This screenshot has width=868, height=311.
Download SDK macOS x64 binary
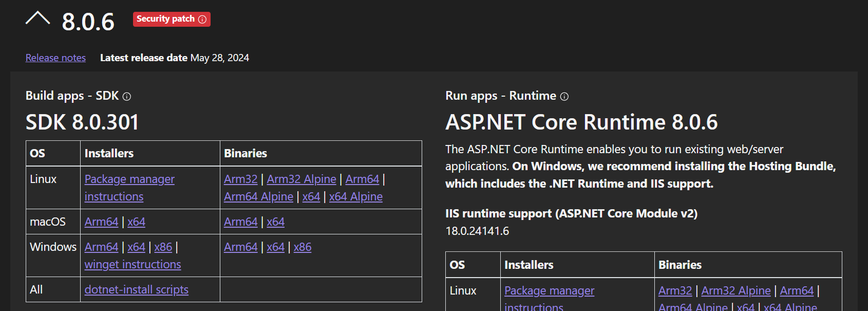(x=276, y=222)
